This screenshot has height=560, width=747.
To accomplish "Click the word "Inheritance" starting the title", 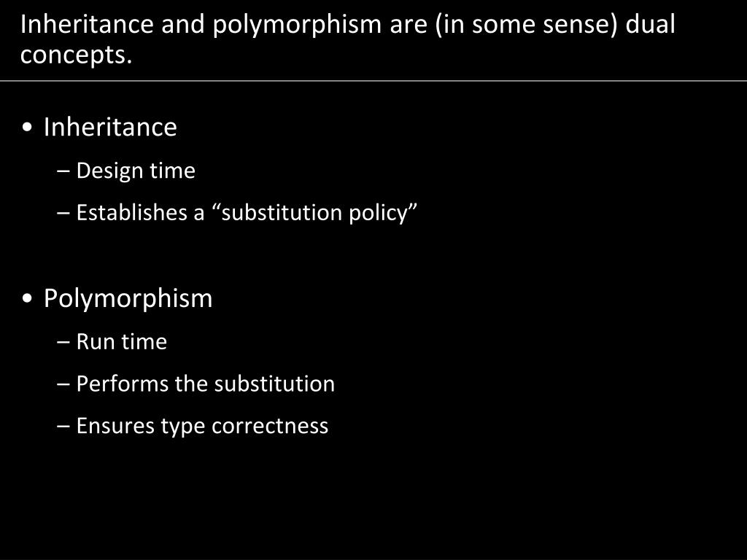I will (87, 24).
